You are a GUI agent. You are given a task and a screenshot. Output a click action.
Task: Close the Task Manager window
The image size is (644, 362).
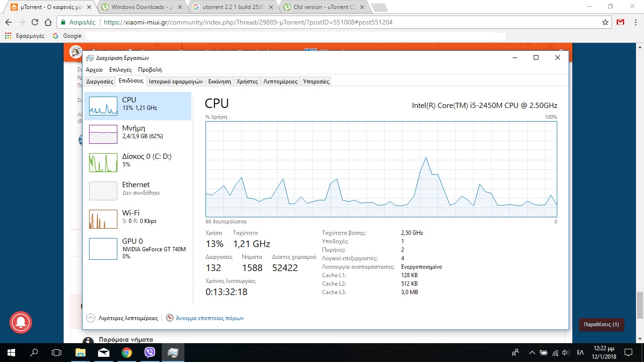click(x=558, y=58)
